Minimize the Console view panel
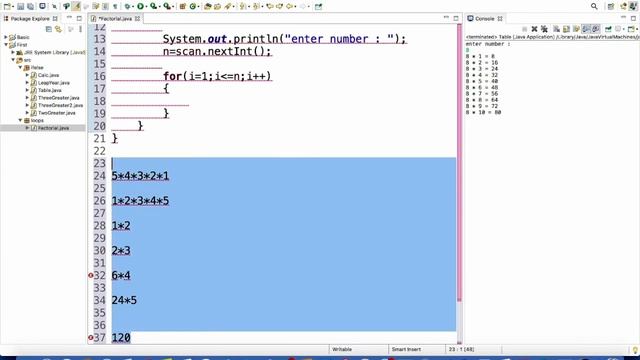Screen dimensions: 640x360 pyautogui.click(x=623, y=18)
